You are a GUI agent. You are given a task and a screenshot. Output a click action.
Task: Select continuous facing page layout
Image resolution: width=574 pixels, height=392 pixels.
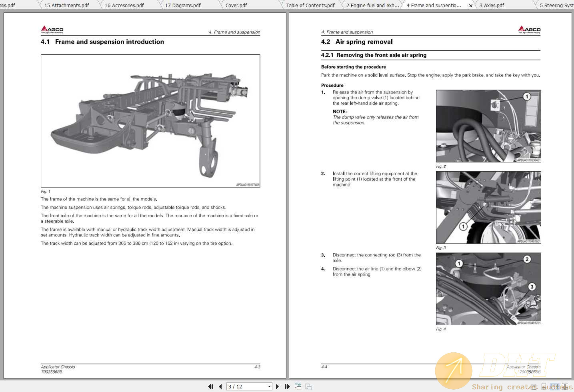tap(565, 386)
